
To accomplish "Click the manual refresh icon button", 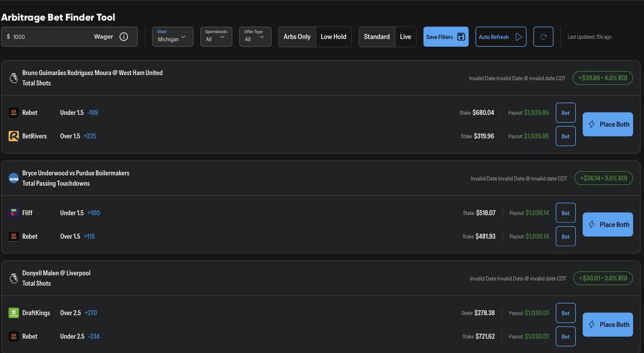I will (x=543, y=37).
